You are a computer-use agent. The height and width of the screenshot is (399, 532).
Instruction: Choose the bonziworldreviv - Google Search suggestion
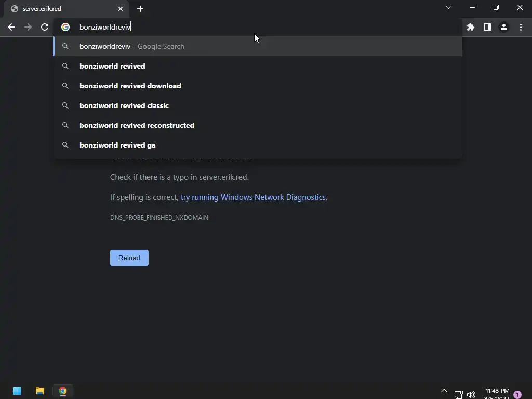pyautogui.click(x=258, y=46)
